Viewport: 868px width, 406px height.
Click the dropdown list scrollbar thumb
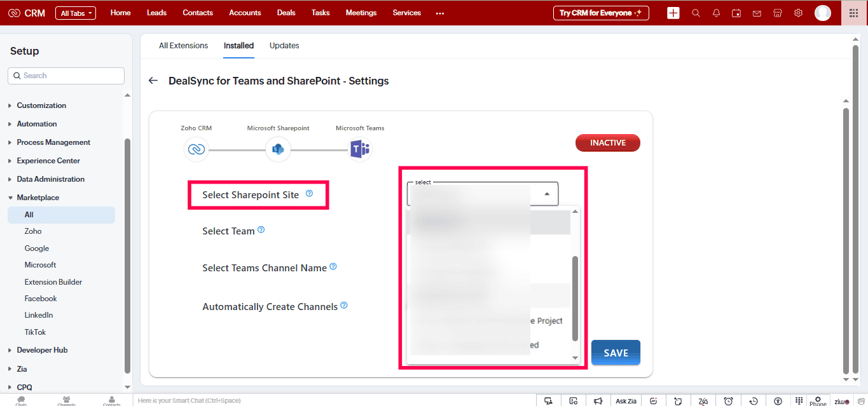(x=575, y=299)
